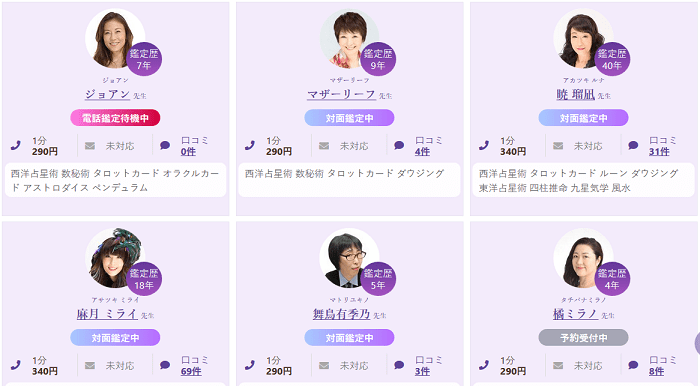Open the 橘ミラノ name link
Screen dimensions: 700x386
coord(575,314)
